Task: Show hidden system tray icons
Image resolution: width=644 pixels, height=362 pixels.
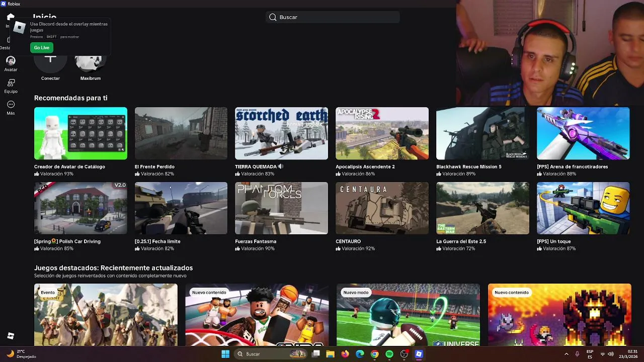Action: click(567, 354)
